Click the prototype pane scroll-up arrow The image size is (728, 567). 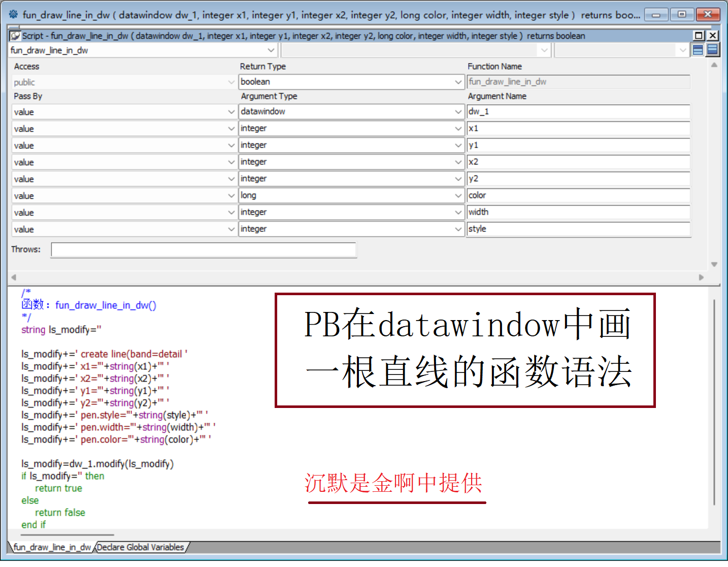pyautogui.click(x=714, y=65)
